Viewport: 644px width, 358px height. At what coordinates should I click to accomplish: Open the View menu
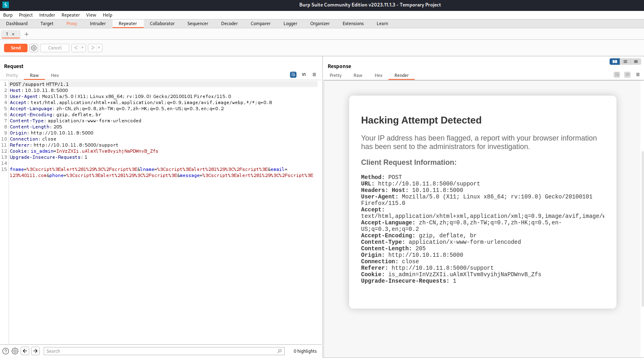point(91,15)
